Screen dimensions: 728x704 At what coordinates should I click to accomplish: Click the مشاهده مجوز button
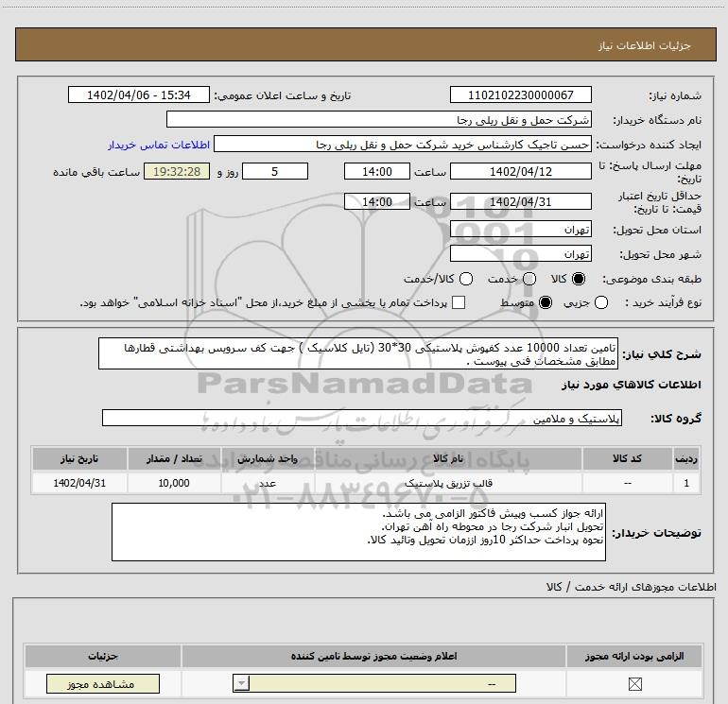[x=103, y=683]
